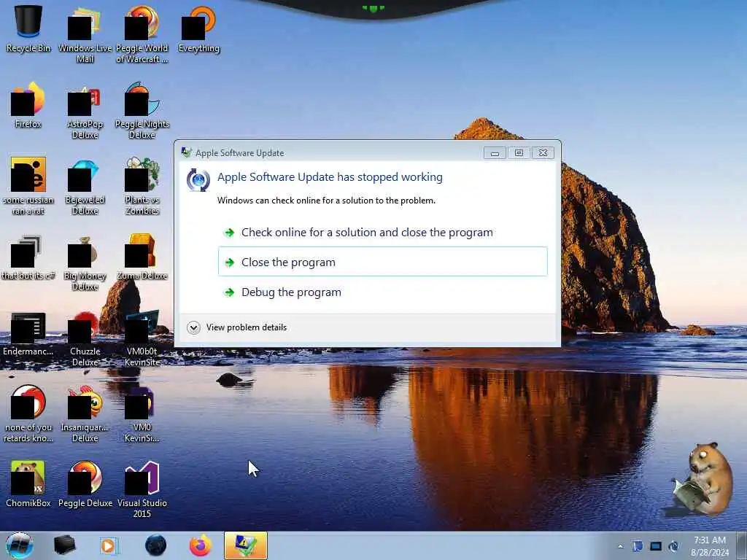Screen dimensions: 747x560
Task: Choose Debug the program
Action: tap(383, 292)
